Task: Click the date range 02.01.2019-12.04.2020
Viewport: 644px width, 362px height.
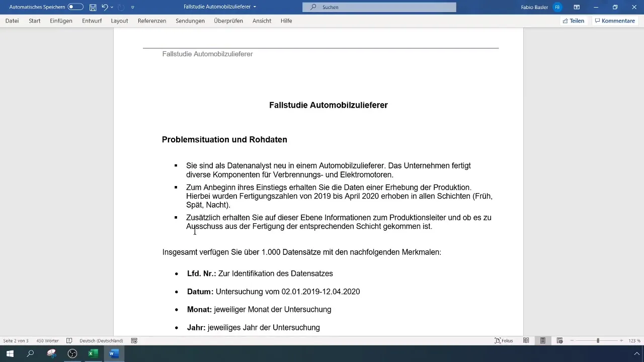Action: pyautogui.click(x=320, y=292)
